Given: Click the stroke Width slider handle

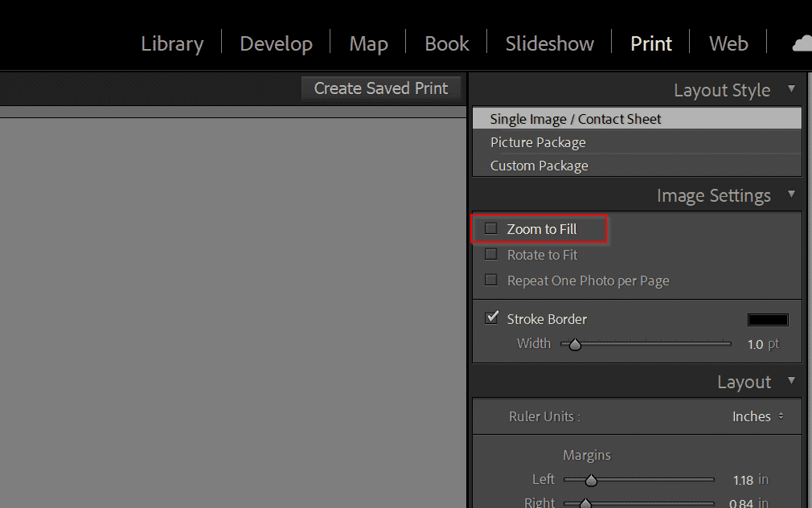Looking at the screenshot, I should pyautogui.click(x=575, y=343).
